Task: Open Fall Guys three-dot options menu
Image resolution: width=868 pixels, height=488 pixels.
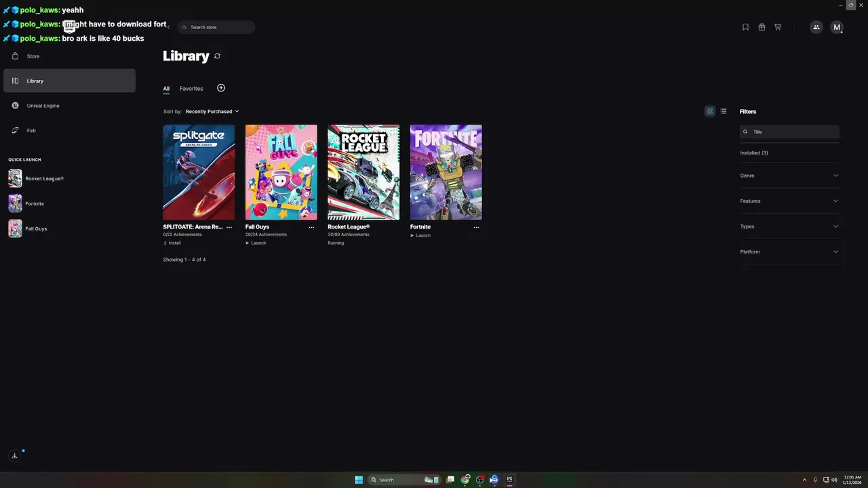Action: (x=312, y=227)
